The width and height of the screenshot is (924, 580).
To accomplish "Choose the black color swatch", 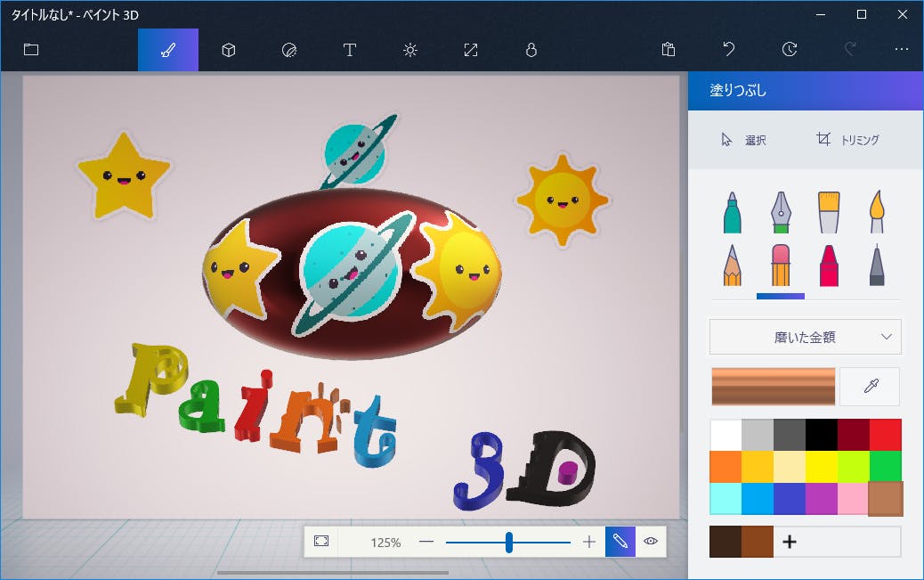I will pos(822,435).
